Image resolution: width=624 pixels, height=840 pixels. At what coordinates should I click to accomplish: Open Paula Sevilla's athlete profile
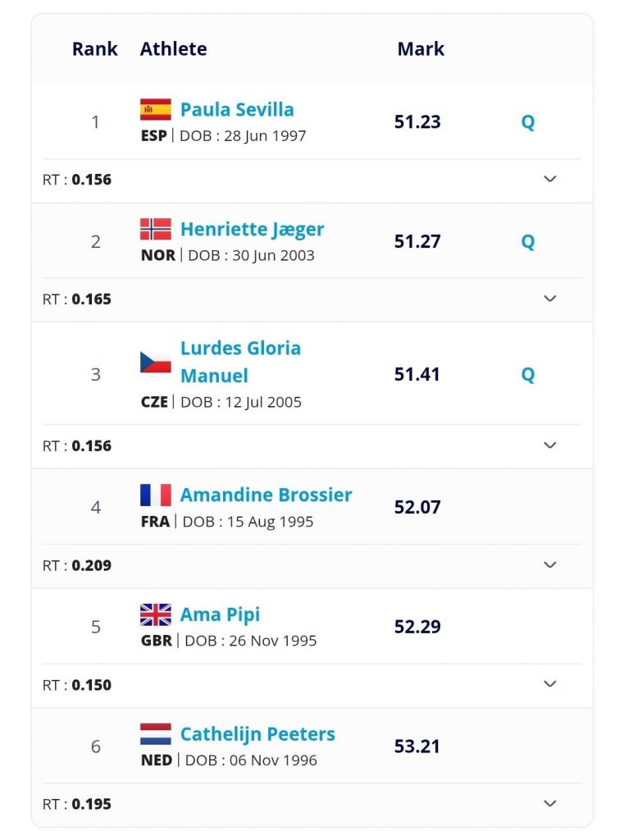click(x=237, y=110)
